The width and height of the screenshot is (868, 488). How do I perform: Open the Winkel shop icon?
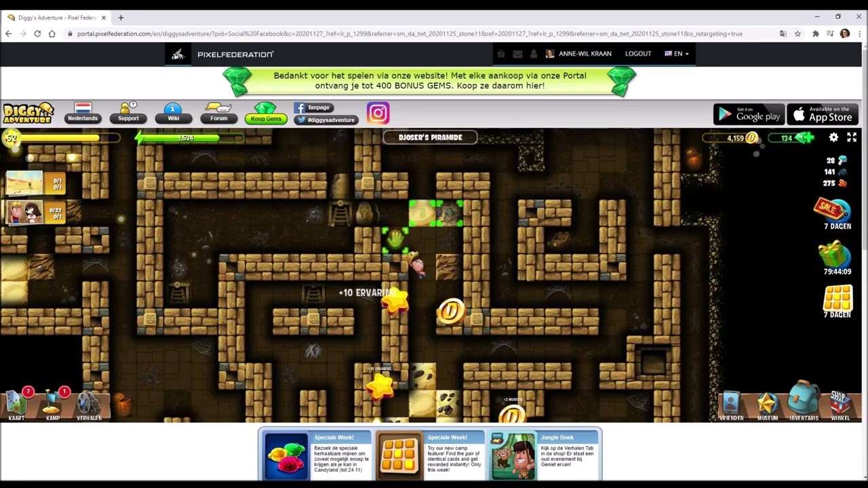(x=840, y=405)
